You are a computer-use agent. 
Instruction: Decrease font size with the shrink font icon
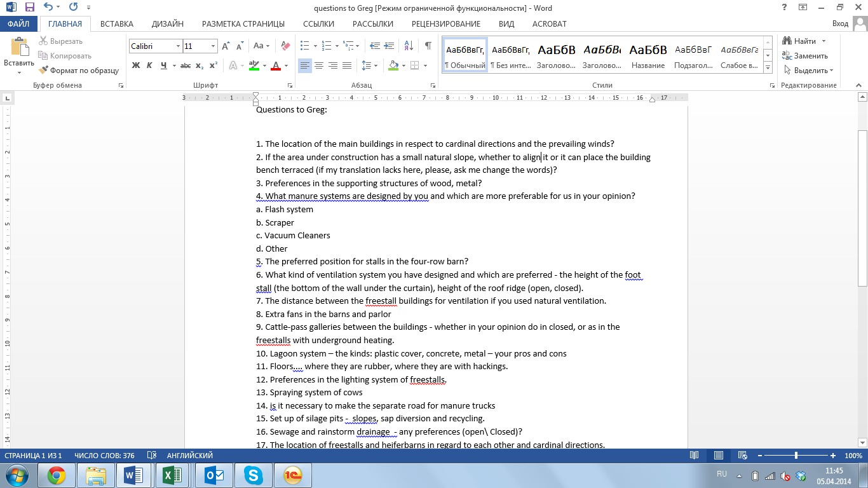pyautogui.click(x=240, y=46)
